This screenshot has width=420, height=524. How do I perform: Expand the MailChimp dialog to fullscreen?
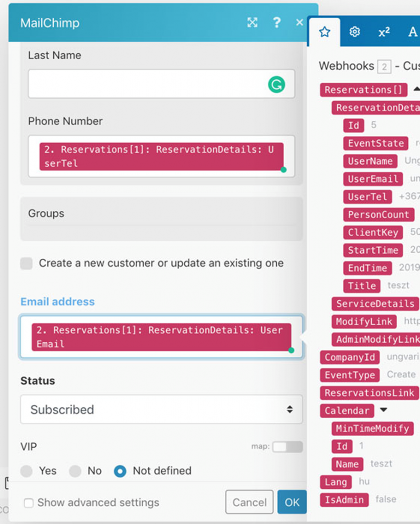click(x=252, y=23)
